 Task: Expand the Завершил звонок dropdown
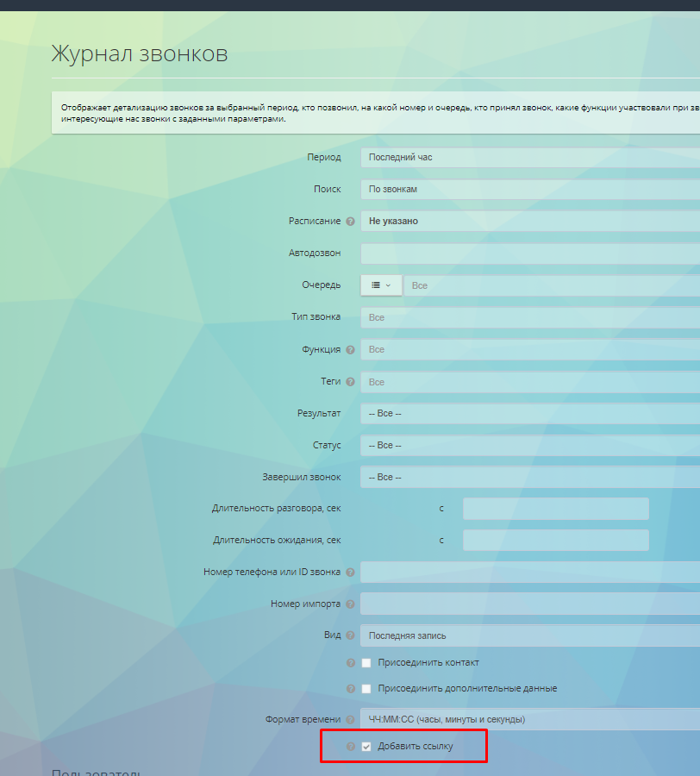[x=529, y=478]
